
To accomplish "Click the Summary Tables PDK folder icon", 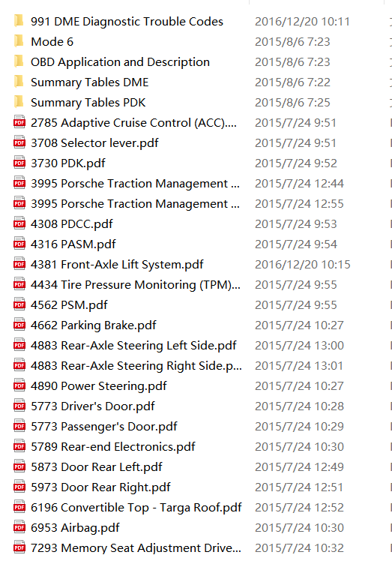I will pos(19,102).
